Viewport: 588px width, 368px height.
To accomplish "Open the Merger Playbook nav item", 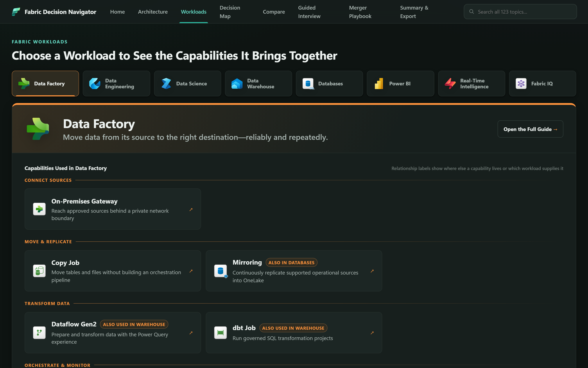I will (x=360, y=12).
